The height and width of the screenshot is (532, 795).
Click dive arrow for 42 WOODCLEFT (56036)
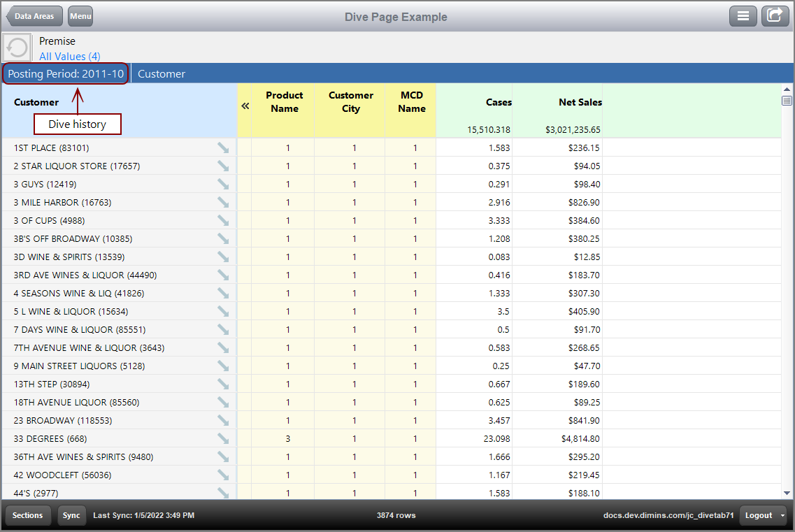[223, 475]
